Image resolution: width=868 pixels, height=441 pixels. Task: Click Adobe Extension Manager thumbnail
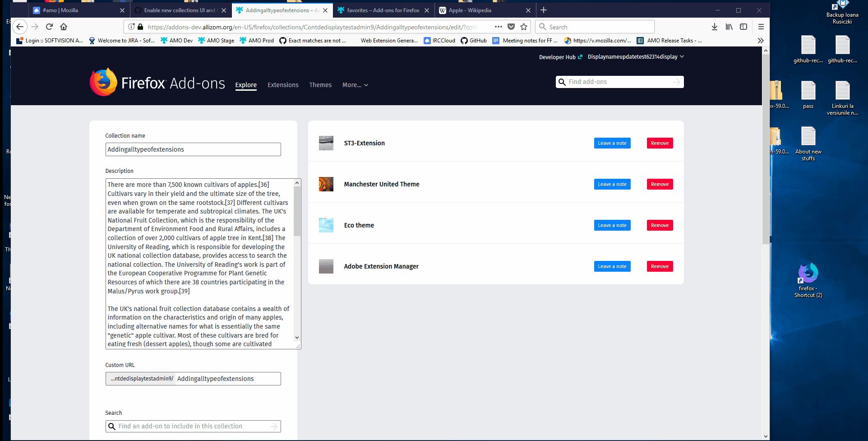[326, 266]
